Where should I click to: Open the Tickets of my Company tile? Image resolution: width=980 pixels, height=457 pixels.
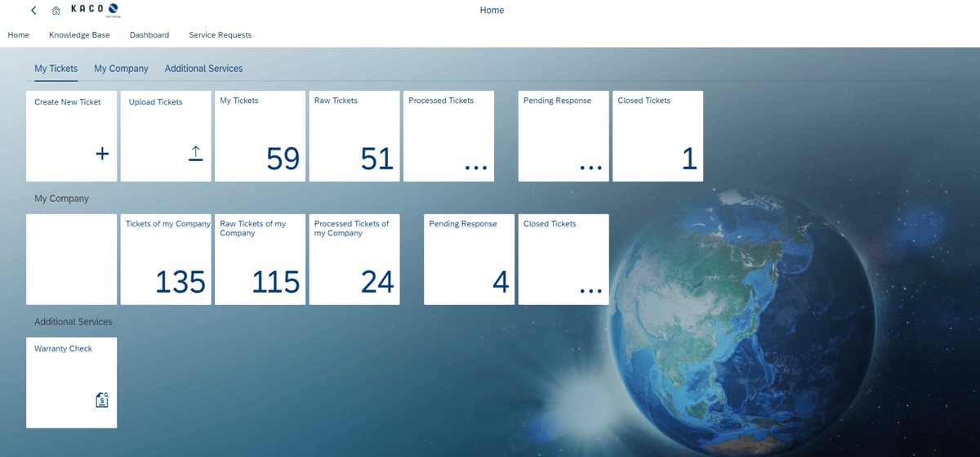click(166, 259)
